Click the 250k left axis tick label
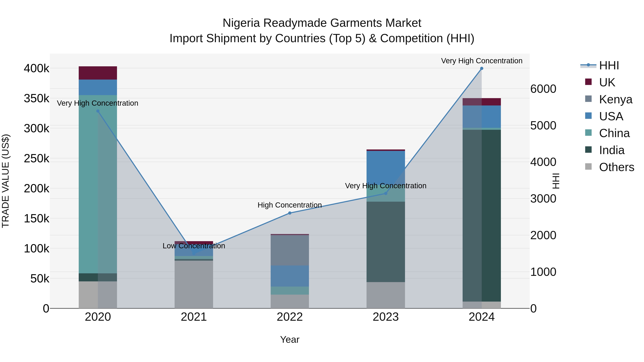 tap(36, 158)
